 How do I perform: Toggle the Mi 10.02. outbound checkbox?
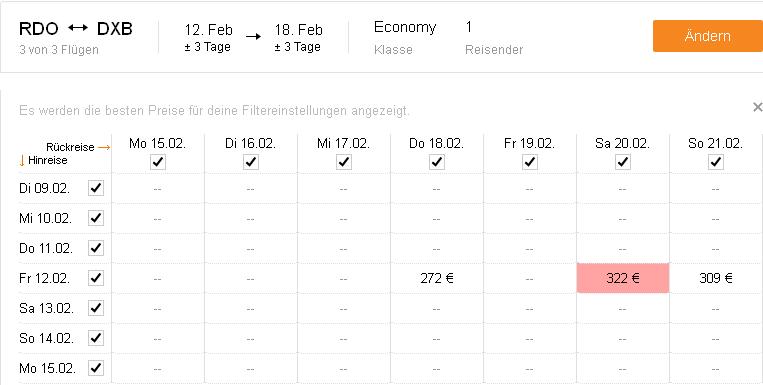coord(96,218)
